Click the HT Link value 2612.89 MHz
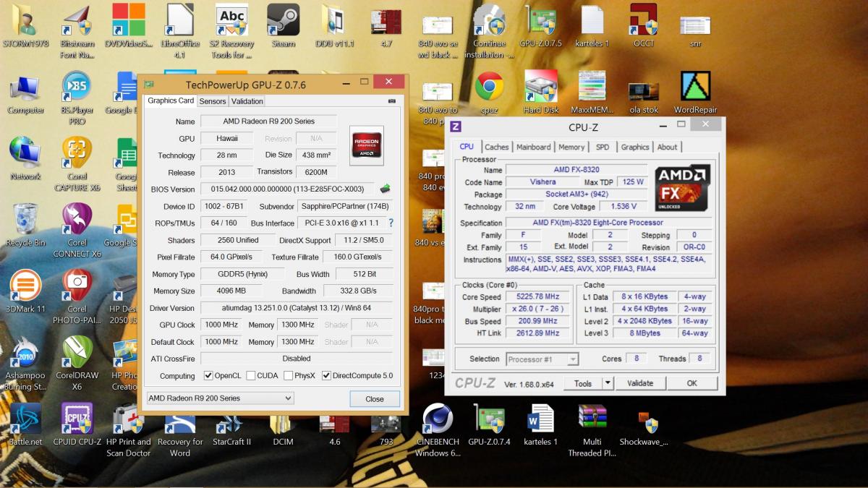The image size is (868, 488). 539,333
